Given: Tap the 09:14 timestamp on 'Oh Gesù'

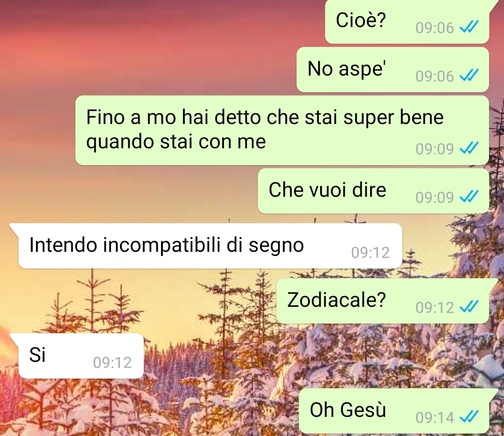Looking at the screenshot, I should coord(434,418).
